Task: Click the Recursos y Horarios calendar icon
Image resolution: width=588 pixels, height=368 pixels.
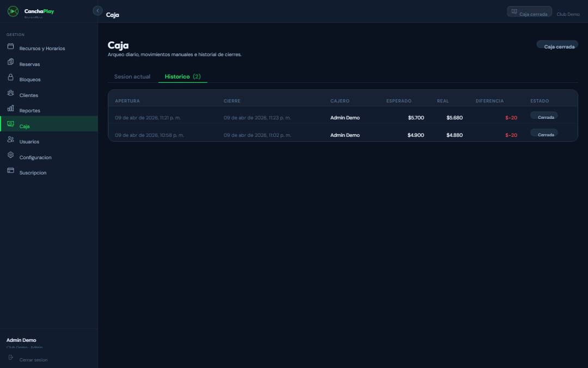Action: [10, 46]
